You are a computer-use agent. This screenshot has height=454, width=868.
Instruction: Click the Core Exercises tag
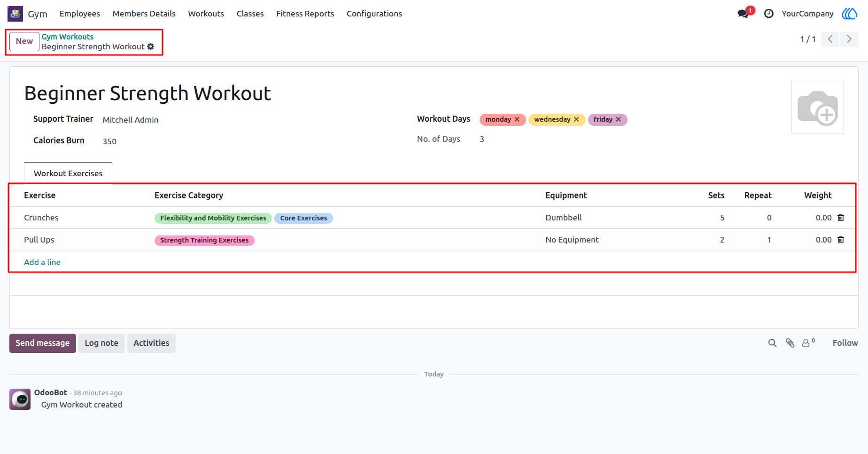coord(303,218)
